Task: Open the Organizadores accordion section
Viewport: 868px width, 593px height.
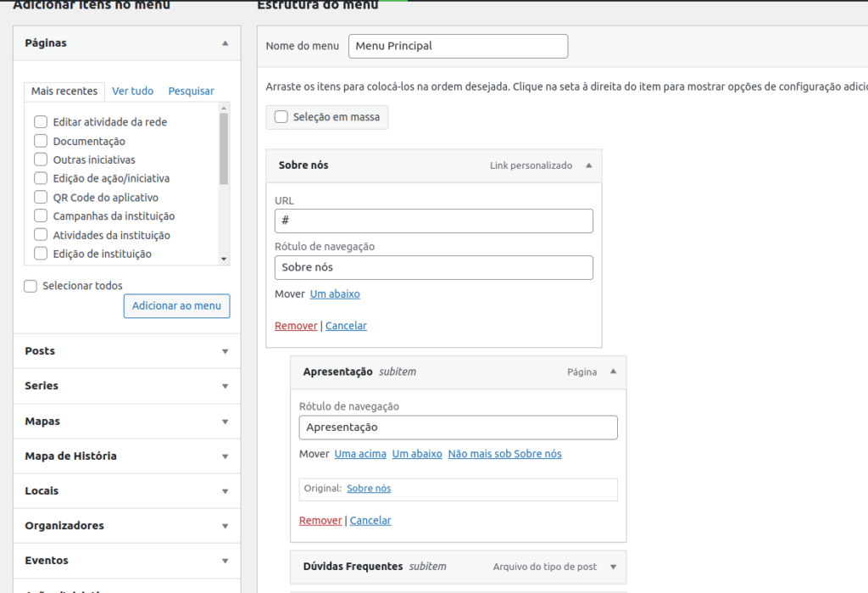Action: (225, 526)
